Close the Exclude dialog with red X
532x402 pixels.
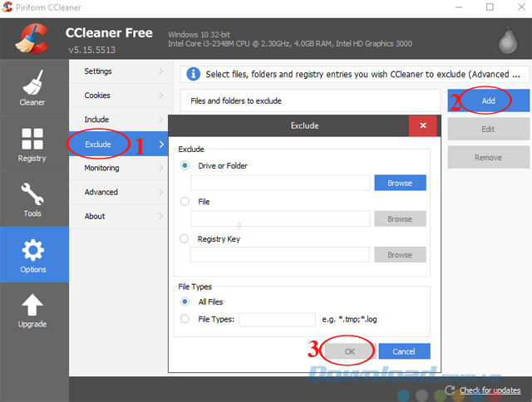coord(423,125)
